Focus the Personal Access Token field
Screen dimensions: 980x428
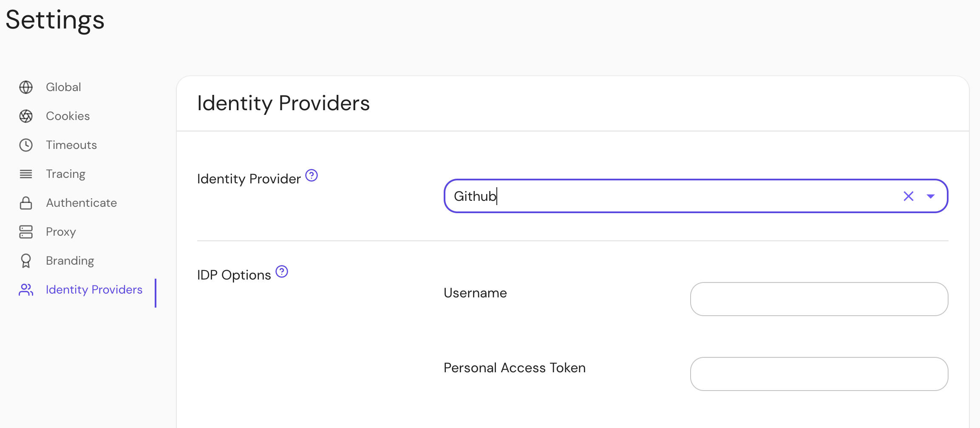pos(819,374)
